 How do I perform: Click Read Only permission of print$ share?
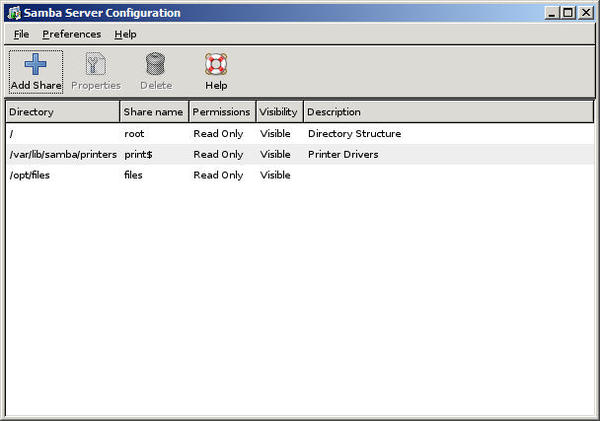[218, 154]
